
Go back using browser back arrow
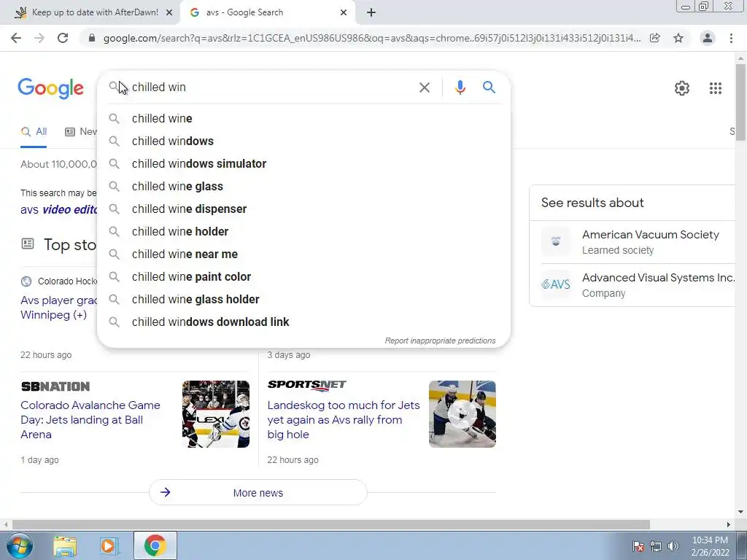coord(16,38)
